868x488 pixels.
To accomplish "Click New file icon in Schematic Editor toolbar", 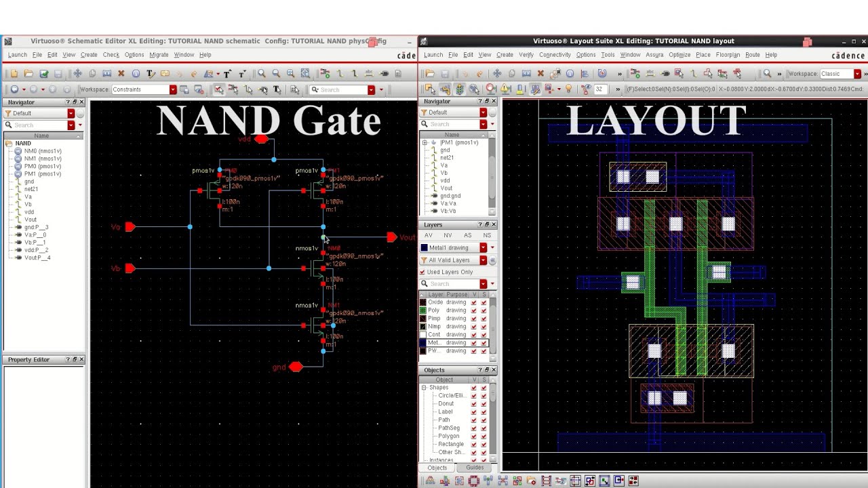I will [x=14, y=73].
